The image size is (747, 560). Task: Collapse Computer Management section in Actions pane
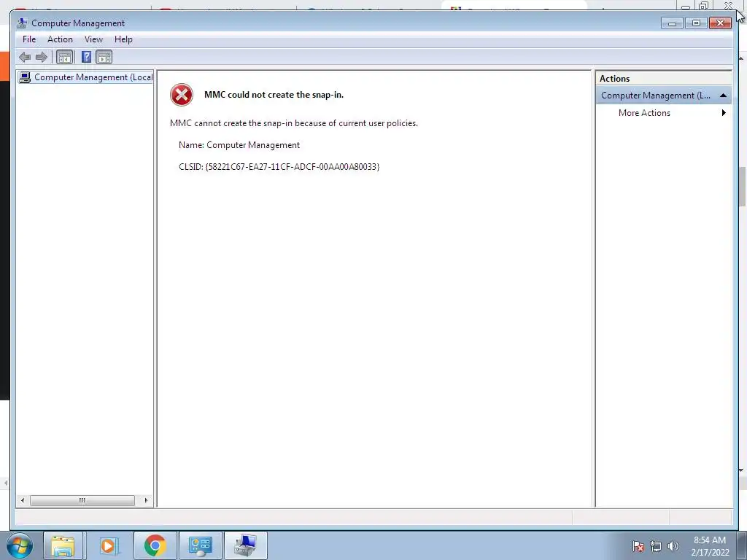tap(723, 96)
